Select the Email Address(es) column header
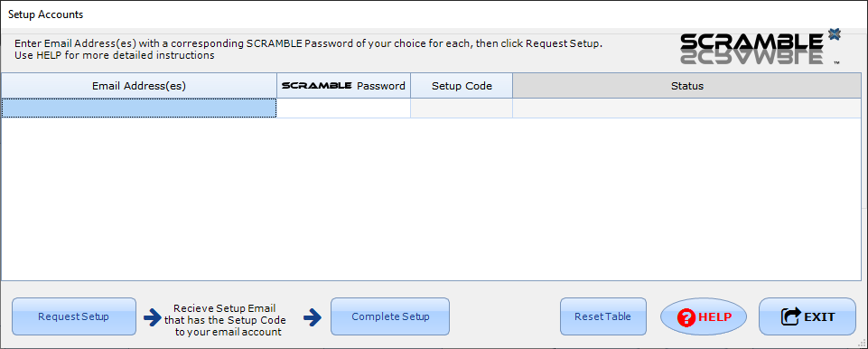Image resolution: width=868 pixels, height=349 pixels. pos(139,86)
